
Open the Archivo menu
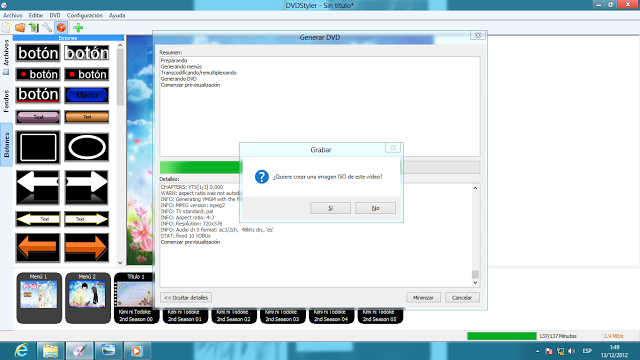pyautogui.click(x=13, y=15)
